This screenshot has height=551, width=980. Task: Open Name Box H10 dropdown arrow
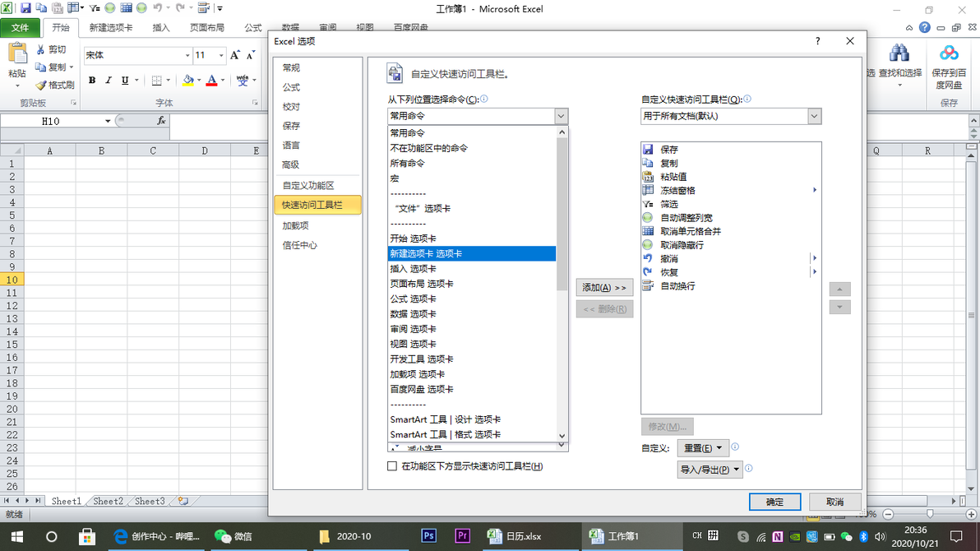pos(108,122)
